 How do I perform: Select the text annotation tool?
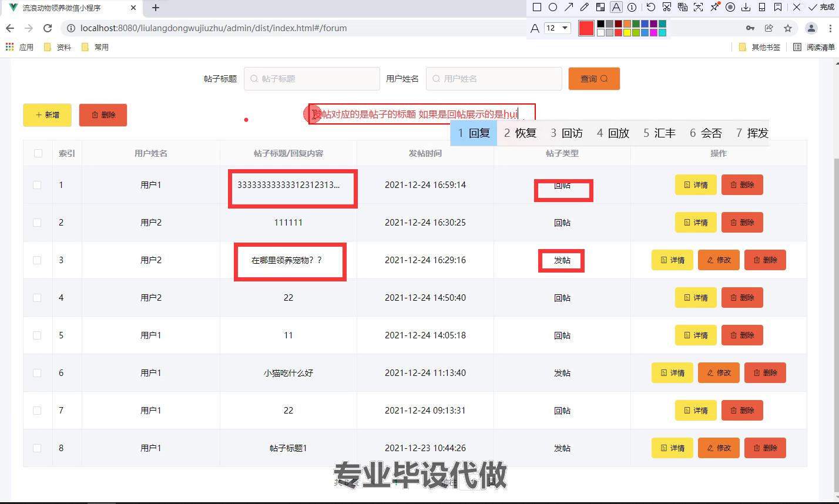(x=616, y=7)
